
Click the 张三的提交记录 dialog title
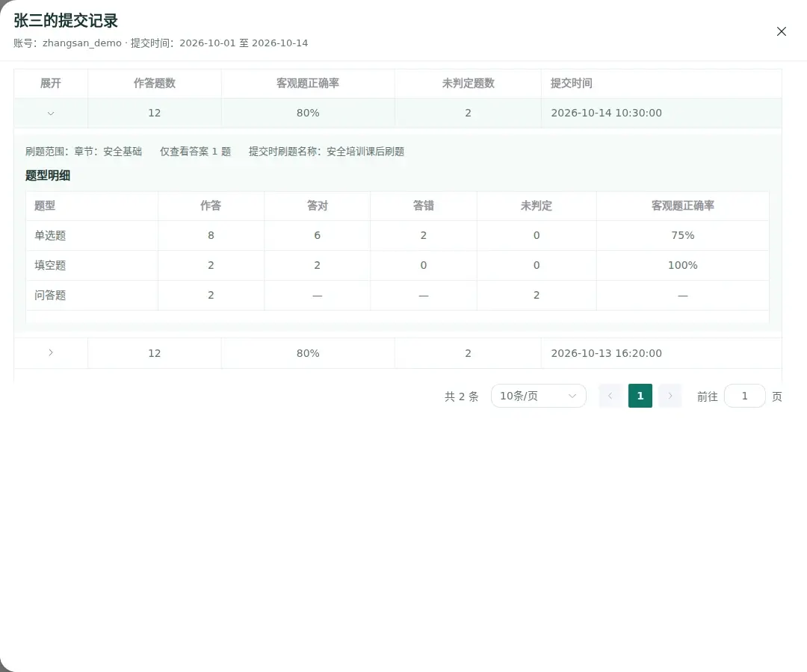[66, 21]
